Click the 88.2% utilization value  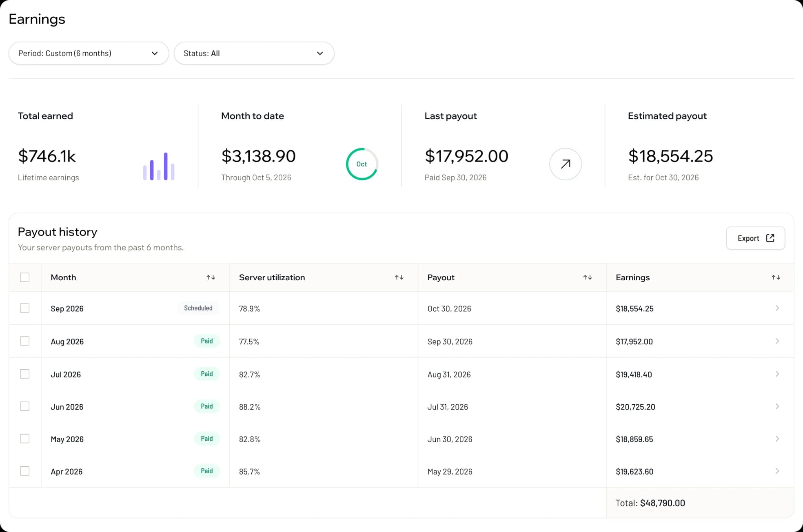pyautogui.click(x=250, y=407)
